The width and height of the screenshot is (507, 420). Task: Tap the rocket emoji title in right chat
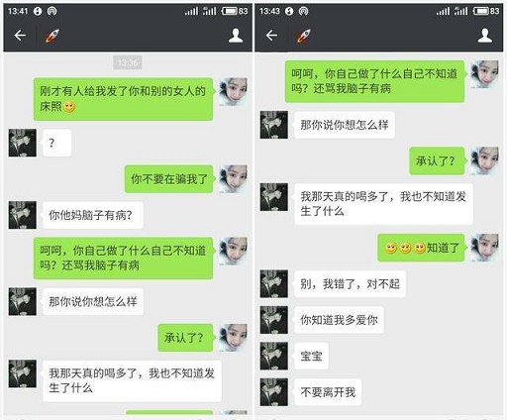click(304, 36)
